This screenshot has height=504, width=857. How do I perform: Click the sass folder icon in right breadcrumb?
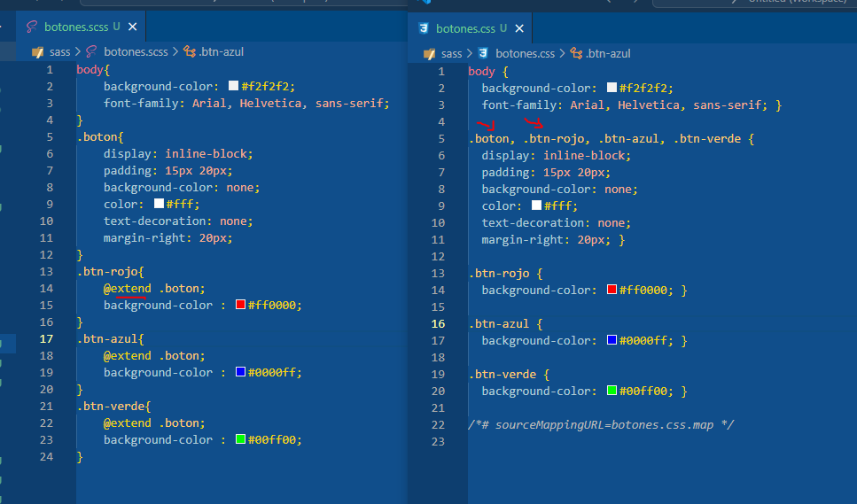tap(430, 53)
